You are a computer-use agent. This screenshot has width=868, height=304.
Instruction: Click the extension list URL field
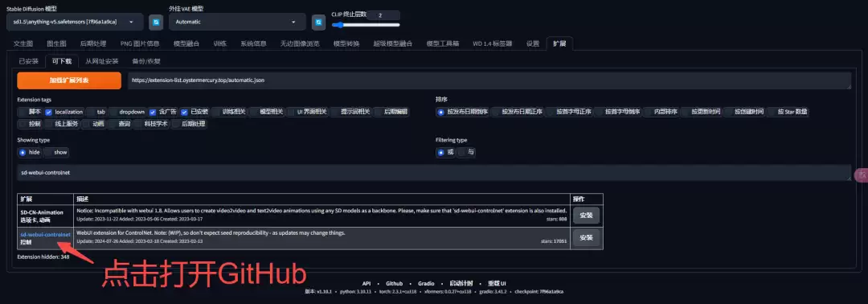point(489,80)
